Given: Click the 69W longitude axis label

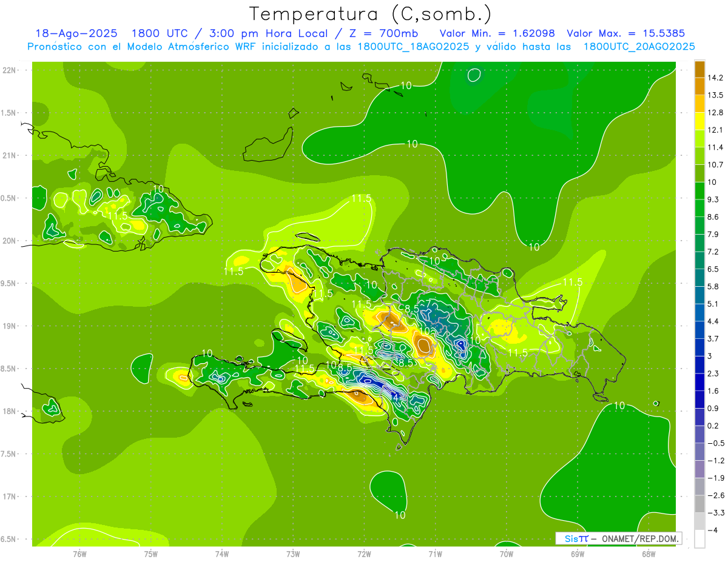Looking at the screenshot, I should pyautogui.click(x=578, y=554).
